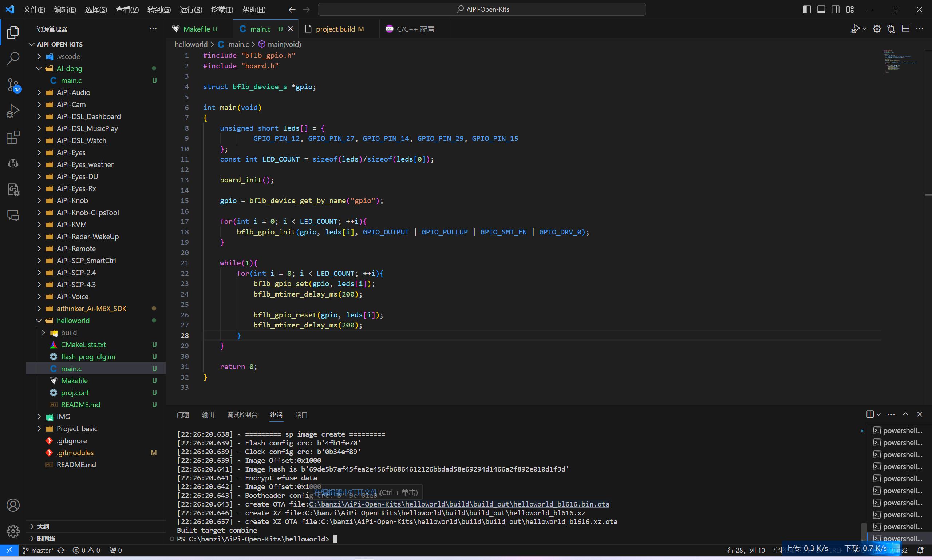932x560 pixels.
Task: Click the customize layout button
Action: click(850, 9)
